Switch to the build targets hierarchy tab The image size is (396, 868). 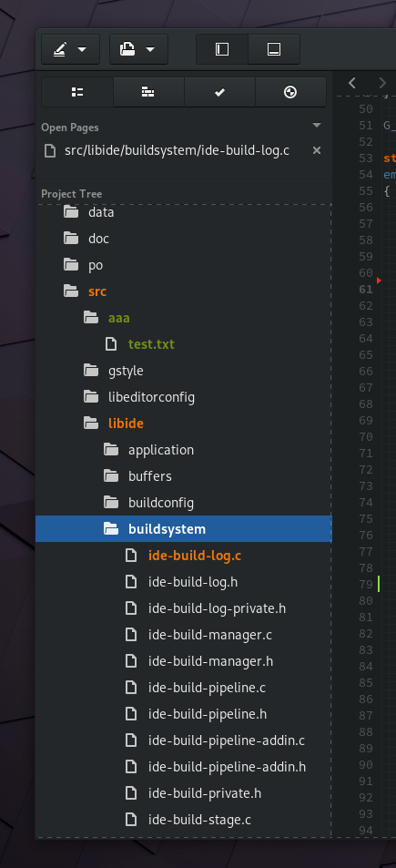[148, 92]
